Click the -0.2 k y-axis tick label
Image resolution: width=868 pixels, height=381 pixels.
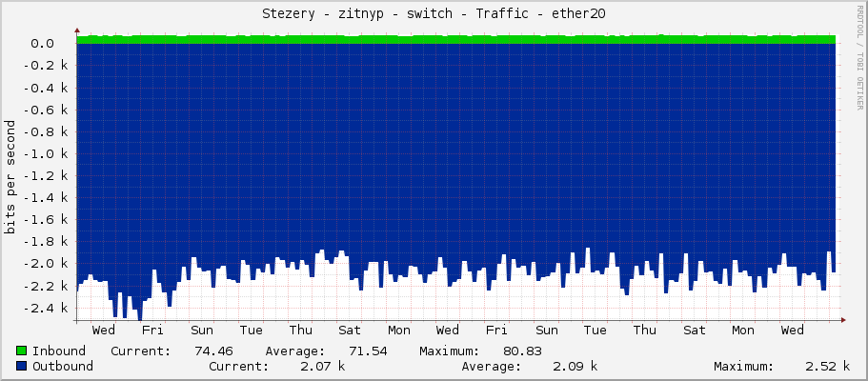pyautogui.click(x=46, y=66)
